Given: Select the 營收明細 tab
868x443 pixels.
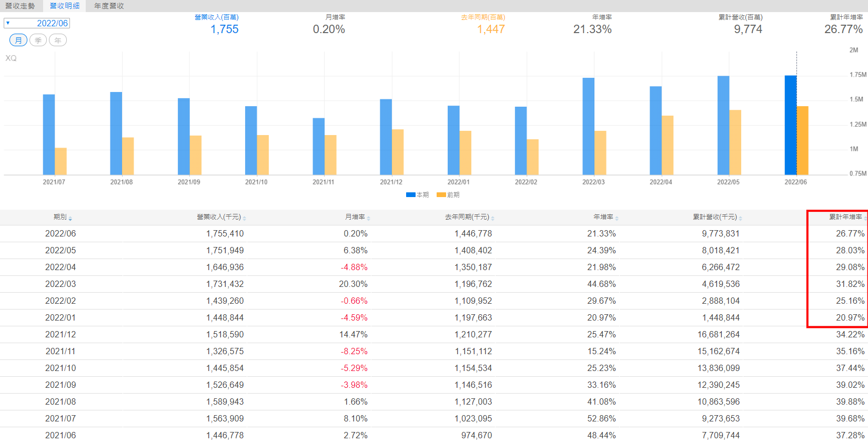Looking at the screenshot, I should [65, 6].
